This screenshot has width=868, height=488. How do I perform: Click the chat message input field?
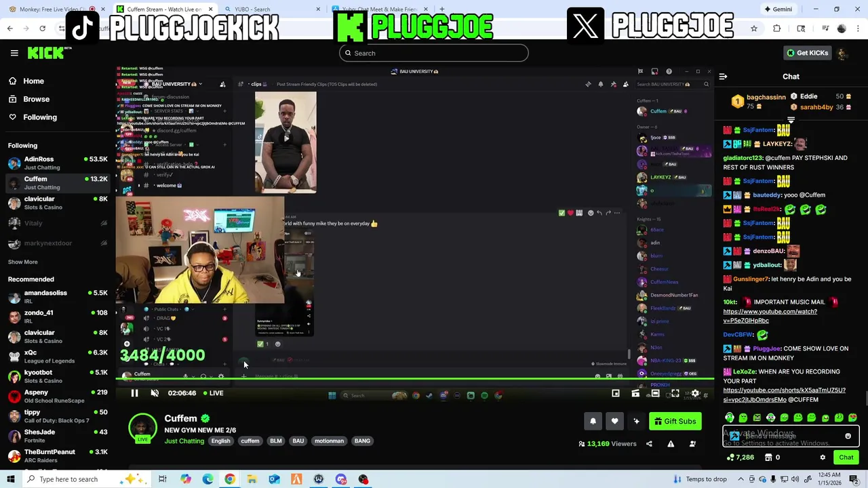click(791, 436)
